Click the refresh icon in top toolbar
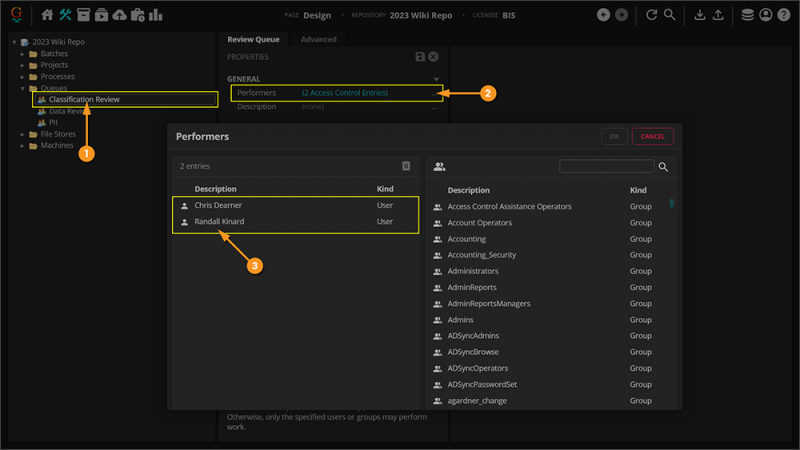This screenshot has width=800, height=450. point(652,15)
